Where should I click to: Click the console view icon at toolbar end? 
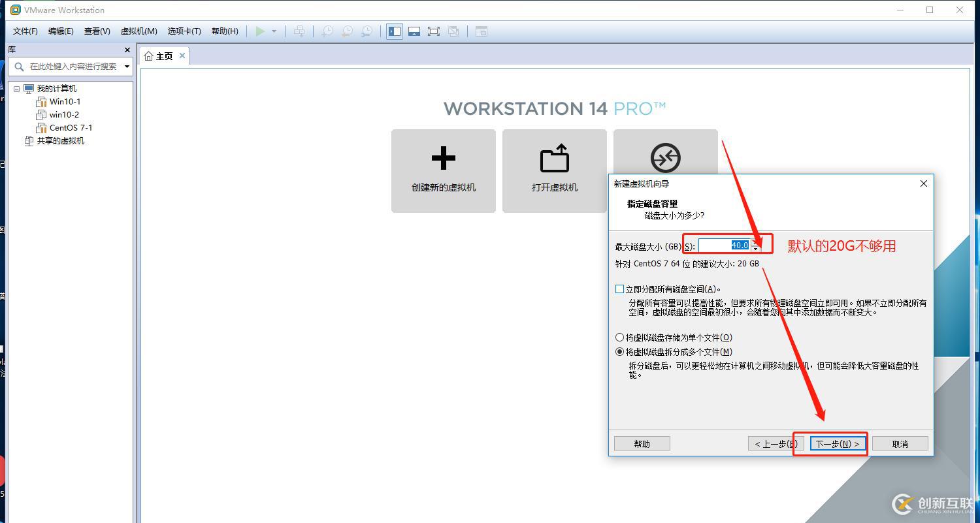click(482, 31)
